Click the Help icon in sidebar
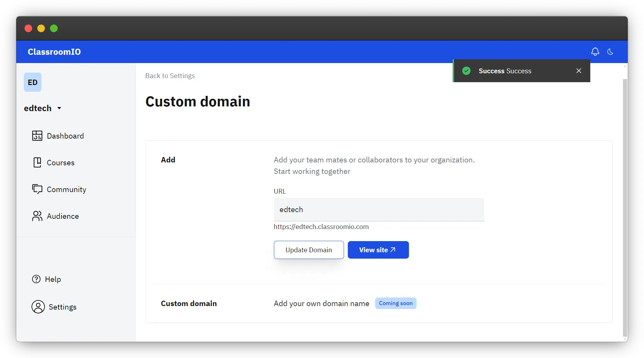Viewport: 644px width, 358px height. coord(36,279)
